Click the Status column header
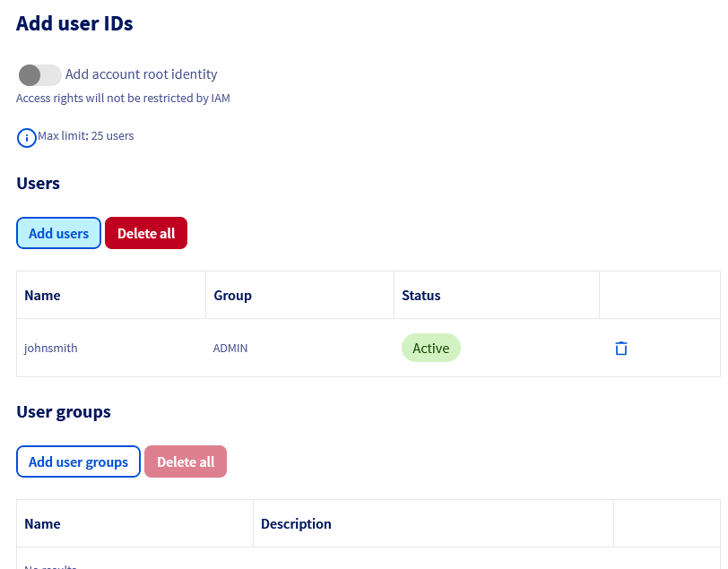The width and height of the screenshot is (728, 569). point(421,295)
